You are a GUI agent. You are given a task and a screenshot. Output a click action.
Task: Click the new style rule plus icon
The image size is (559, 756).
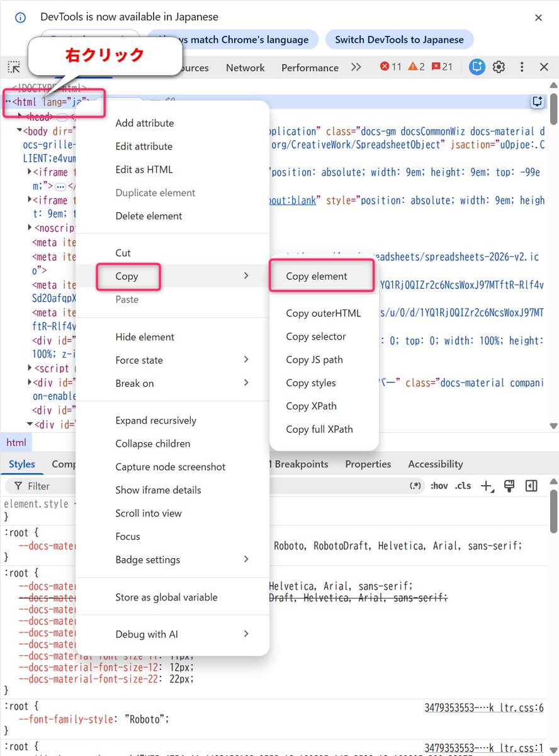point(487,486)
